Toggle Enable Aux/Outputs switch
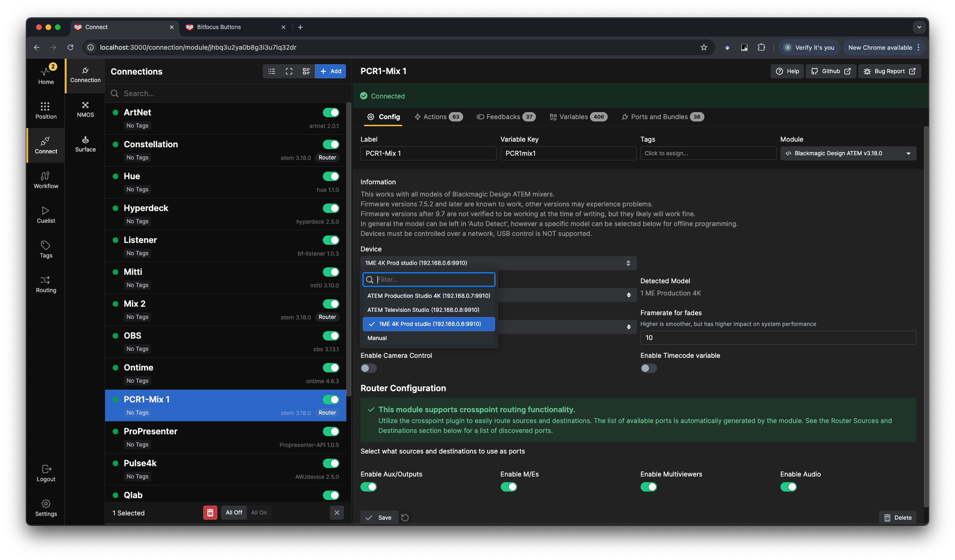955x560 pixels. tap(369, 487)
